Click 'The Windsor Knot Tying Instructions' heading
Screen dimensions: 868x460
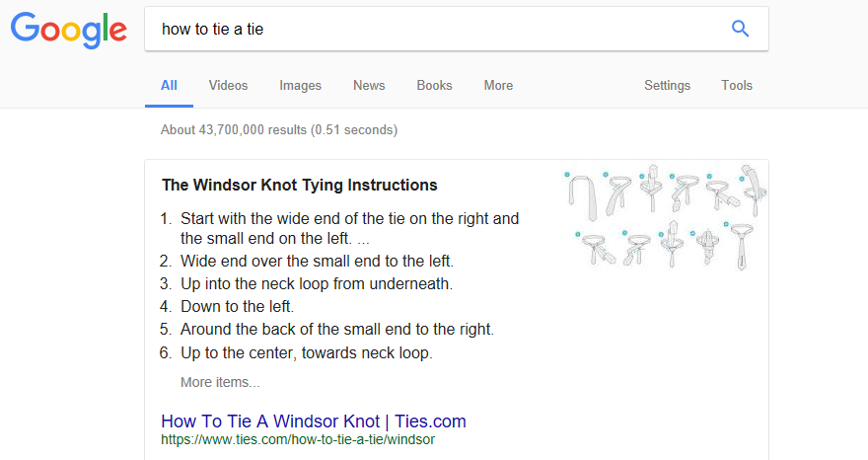click(x=300, y=185)
